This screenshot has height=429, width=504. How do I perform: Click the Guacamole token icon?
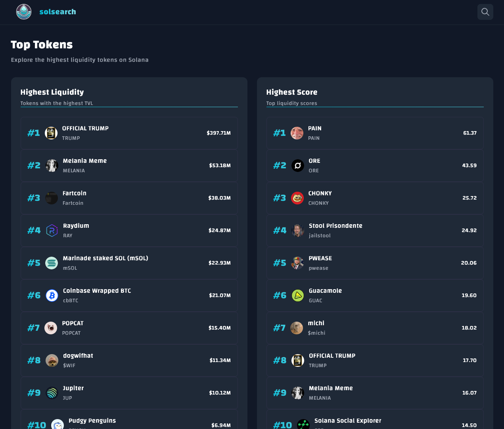(x=298, y=296)
